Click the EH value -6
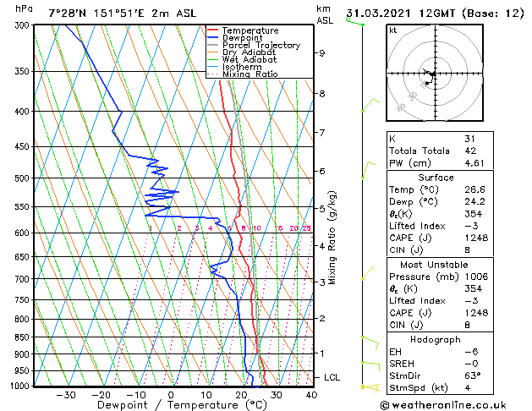 (471, 352)
